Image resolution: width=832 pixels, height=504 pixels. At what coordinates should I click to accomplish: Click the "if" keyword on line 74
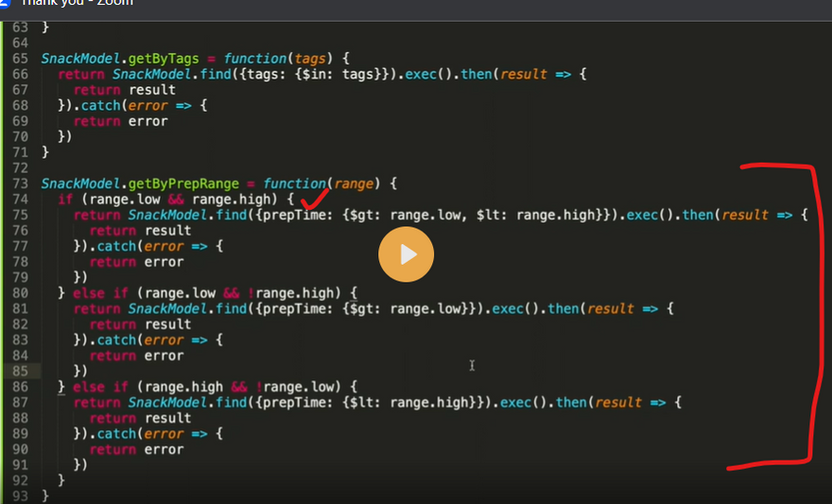tap(64, 199)
